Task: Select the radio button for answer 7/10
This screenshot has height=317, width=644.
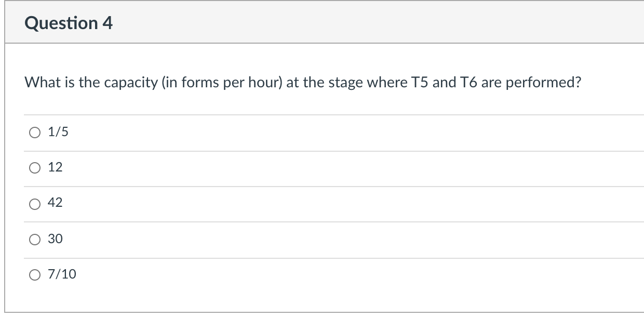Action: tap(34, 274)
